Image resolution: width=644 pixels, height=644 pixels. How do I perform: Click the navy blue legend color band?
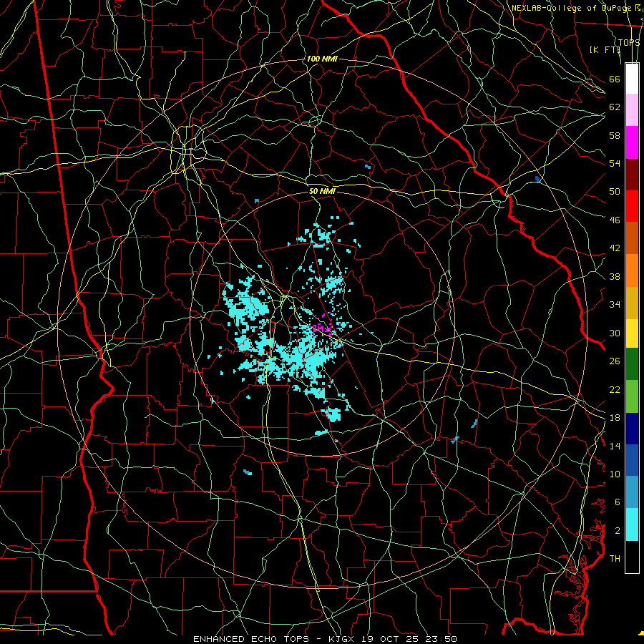632,429
